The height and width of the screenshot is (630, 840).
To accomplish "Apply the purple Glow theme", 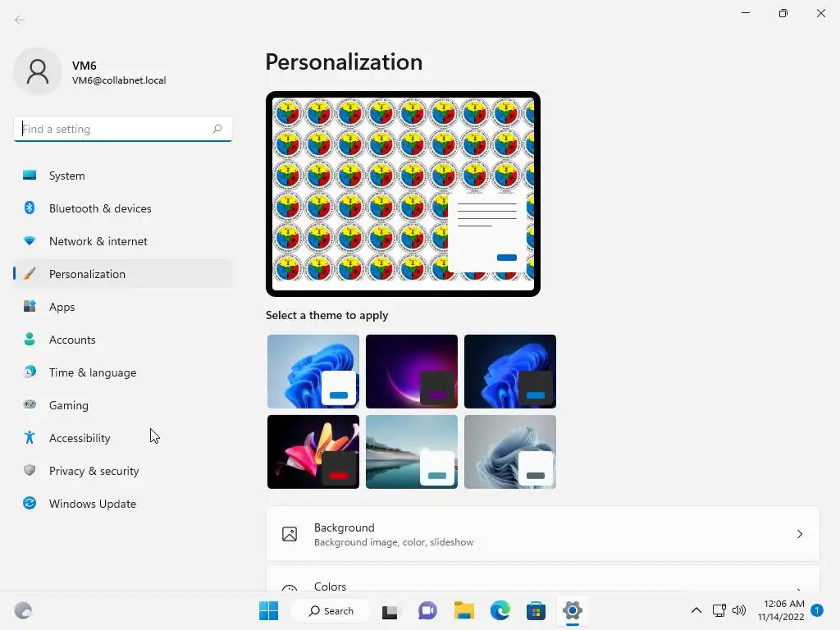I will [x=412, y=372].
